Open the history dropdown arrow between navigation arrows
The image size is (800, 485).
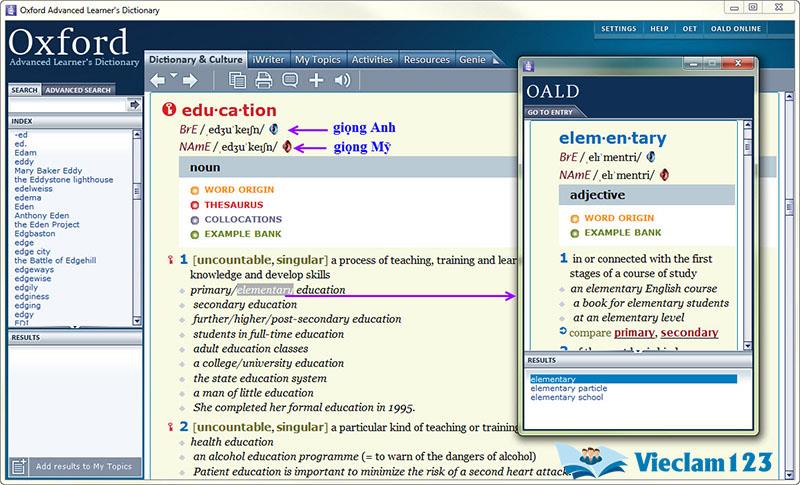pyautogui.click(x=174, y=76)
